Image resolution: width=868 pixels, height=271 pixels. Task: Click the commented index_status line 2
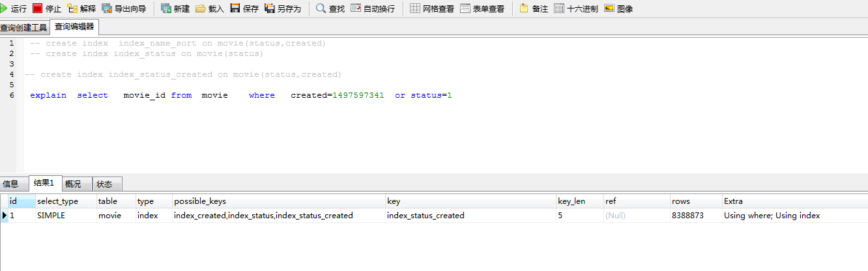pos(147,53)
